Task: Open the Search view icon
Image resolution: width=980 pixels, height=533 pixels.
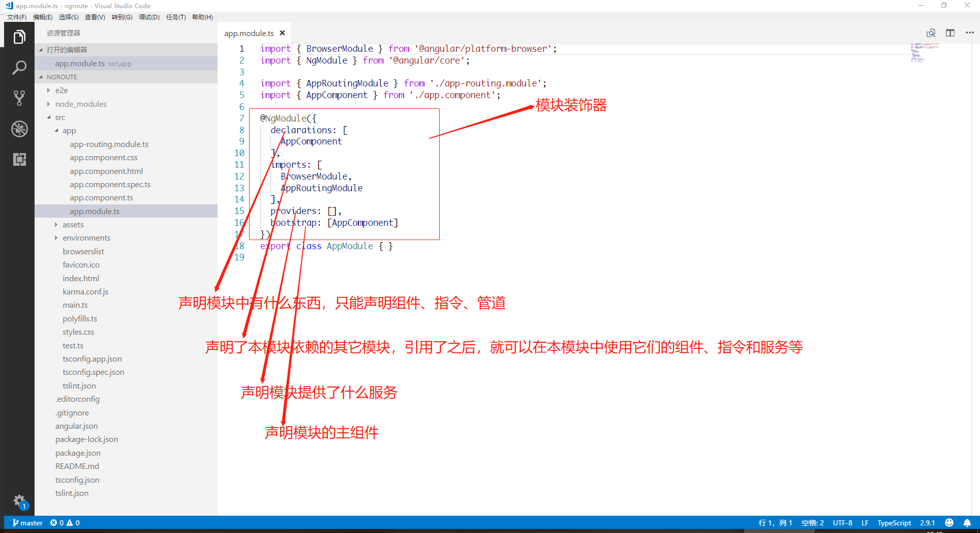Action: pyautogui.click(x=19, y=68)
